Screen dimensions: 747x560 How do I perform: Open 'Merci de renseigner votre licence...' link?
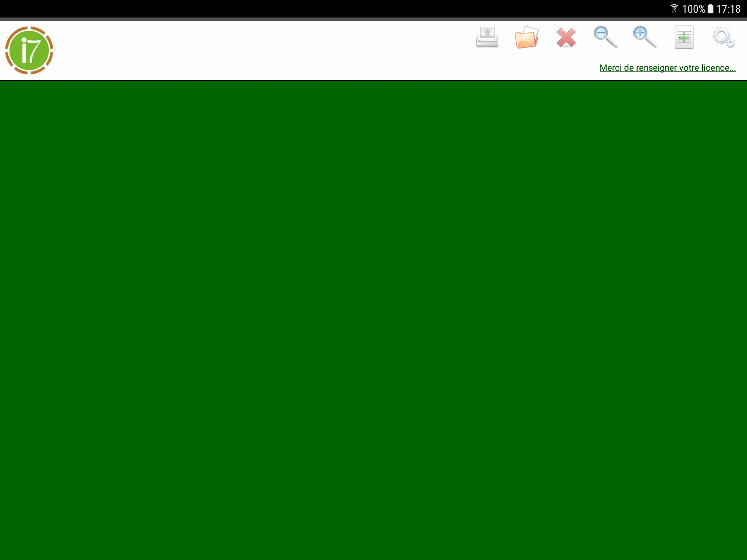pos(667,68)
